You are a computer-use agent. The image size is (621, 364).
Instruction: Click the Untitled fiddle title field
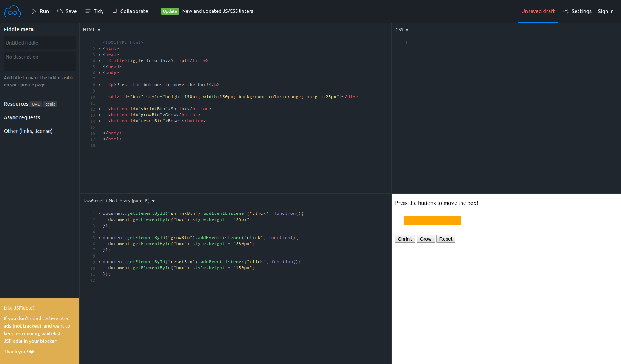click(39, 43)
